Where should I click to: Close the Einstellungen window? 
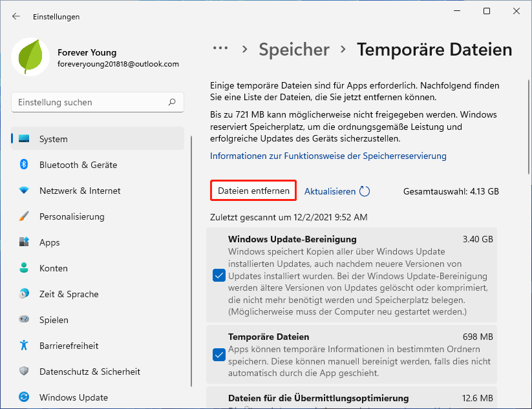[516, 11]
